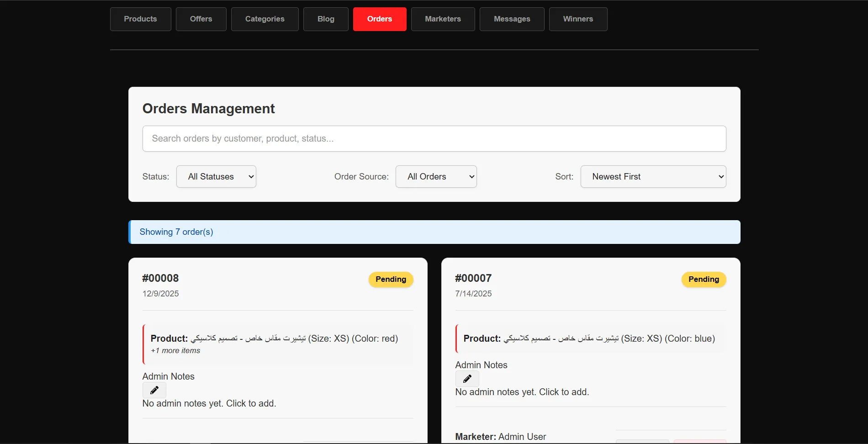Switch to the Messages tab
This screenshot has height=444, width=868.
pyautogui.click(x=512, y=19)
